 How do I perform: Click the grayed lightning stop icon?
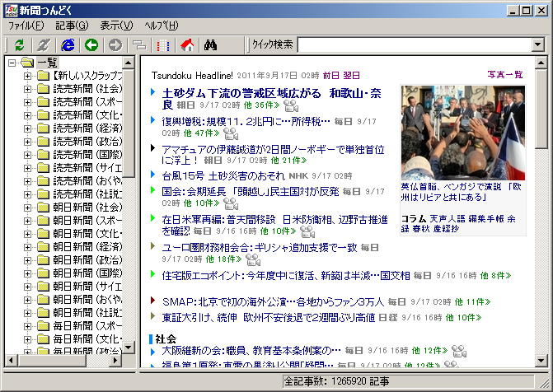[44, 45]
